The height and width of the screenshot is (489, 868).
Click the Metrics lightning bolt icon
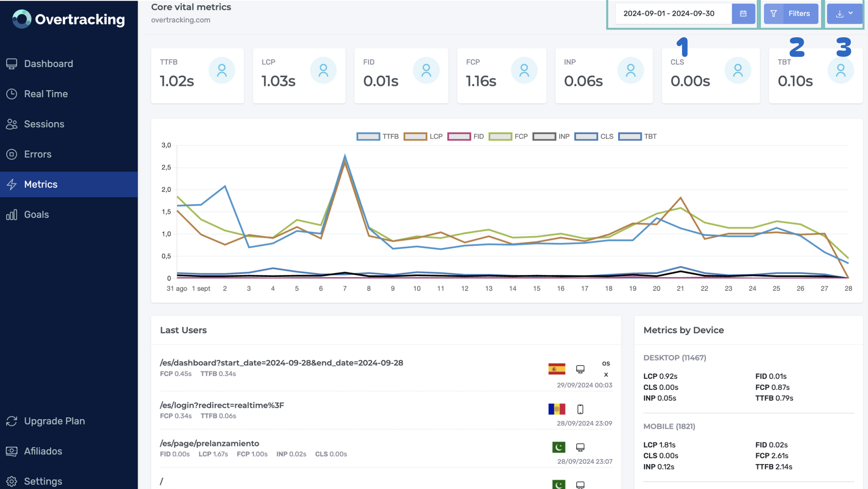12,184
